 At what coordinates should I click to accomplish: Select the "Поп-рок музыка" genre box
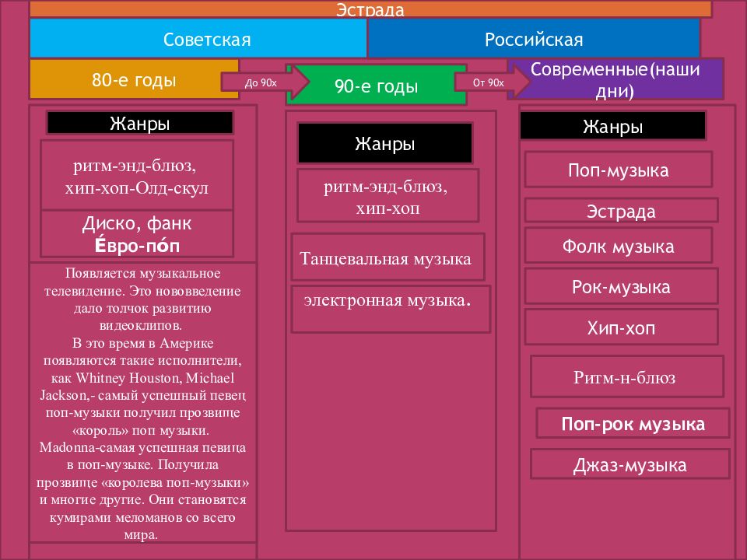(633, 423)
